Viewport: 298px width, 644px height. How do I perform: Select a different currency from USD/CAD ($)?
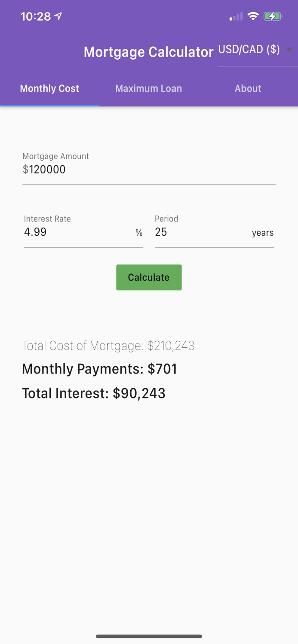(249, 49)
